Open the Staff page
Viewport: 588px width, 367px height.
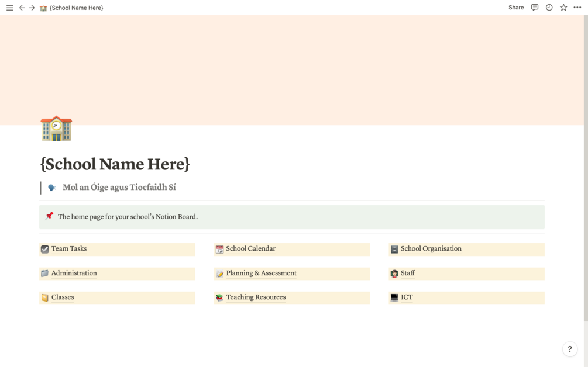click(408, 273)
